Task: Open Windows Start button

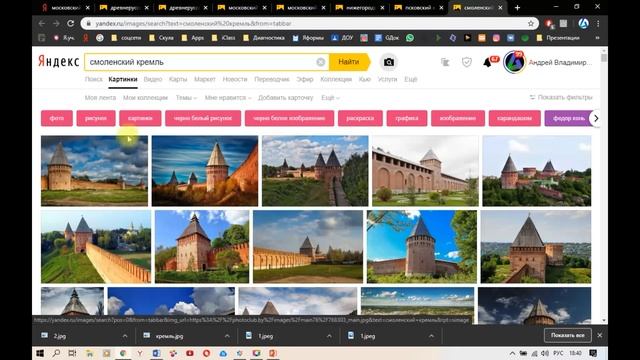Action: point(40,353)
